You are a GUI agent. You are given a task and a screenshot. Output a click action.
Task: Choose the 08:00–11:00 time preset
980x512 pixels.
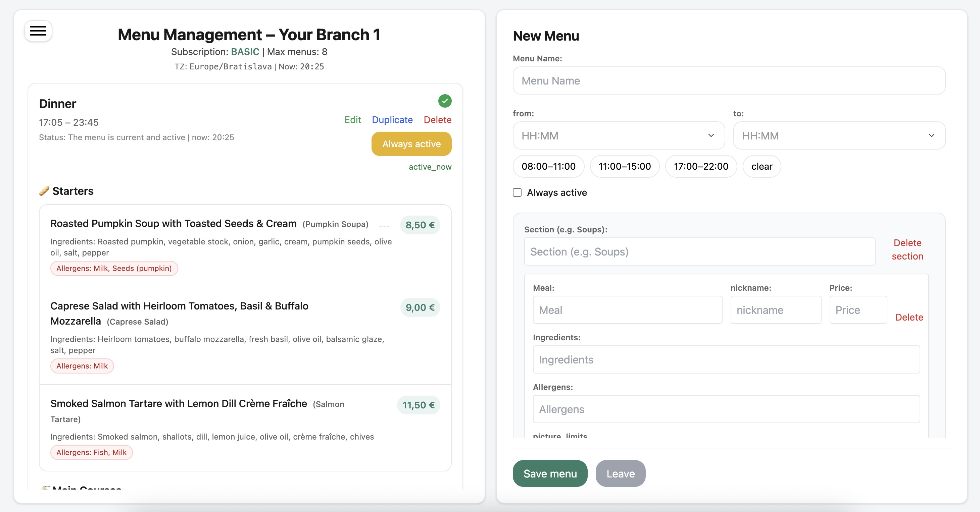(x=548, y=166)
